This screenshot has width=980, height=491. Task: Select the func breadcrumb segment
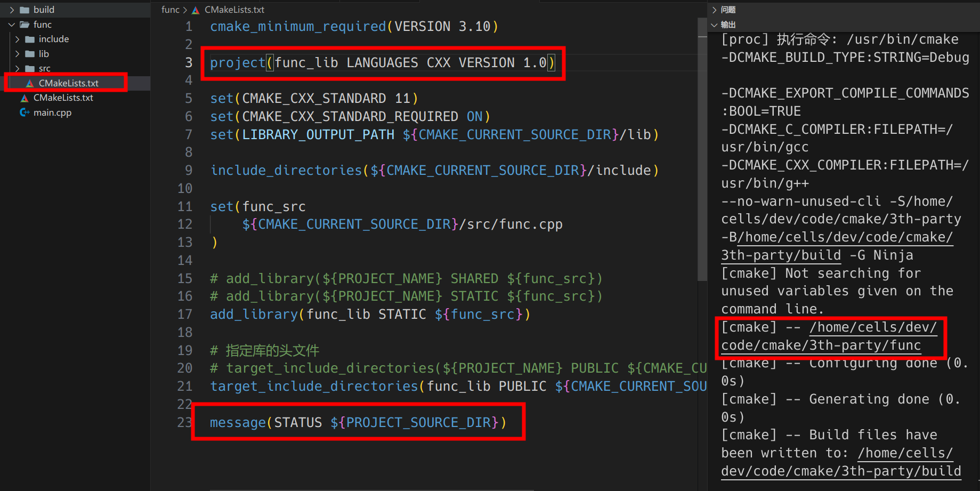[170, 10]
